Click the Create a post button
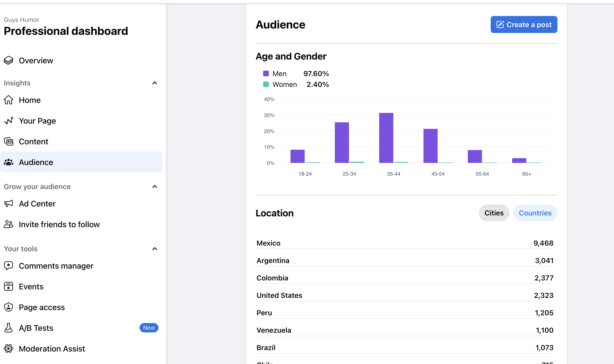614x364 pixels. tap(524, 24)
